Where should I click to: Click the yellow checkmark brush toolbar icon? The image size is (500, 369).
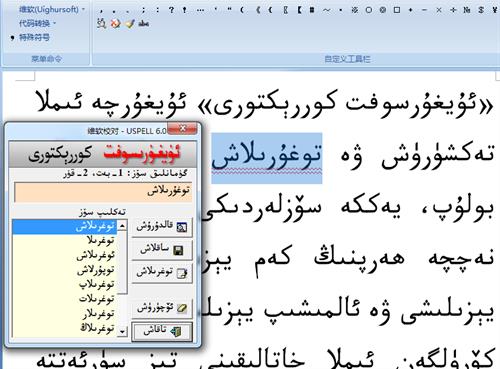click(130, 23)
